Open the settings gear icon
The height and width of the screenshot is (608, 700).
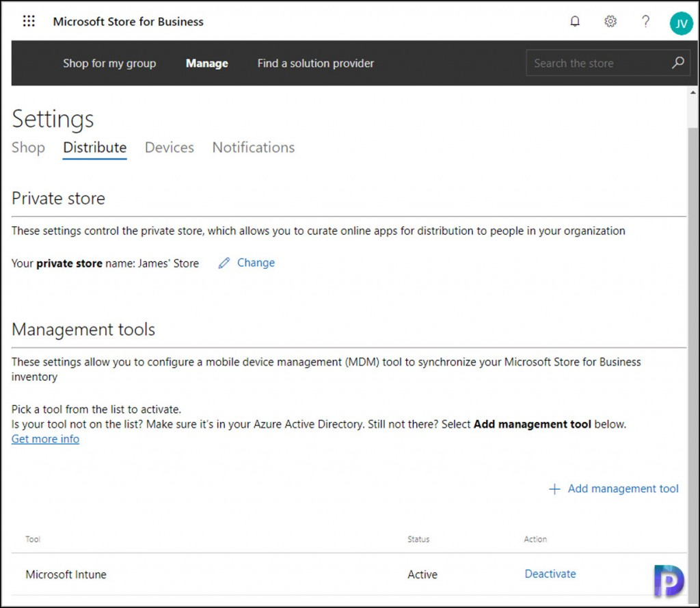610,21
